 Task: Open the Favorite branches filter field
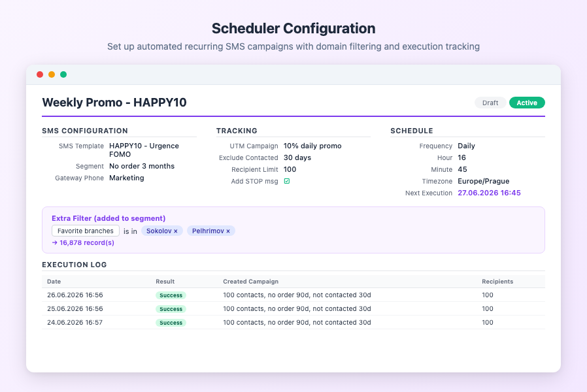pos(86,231)
